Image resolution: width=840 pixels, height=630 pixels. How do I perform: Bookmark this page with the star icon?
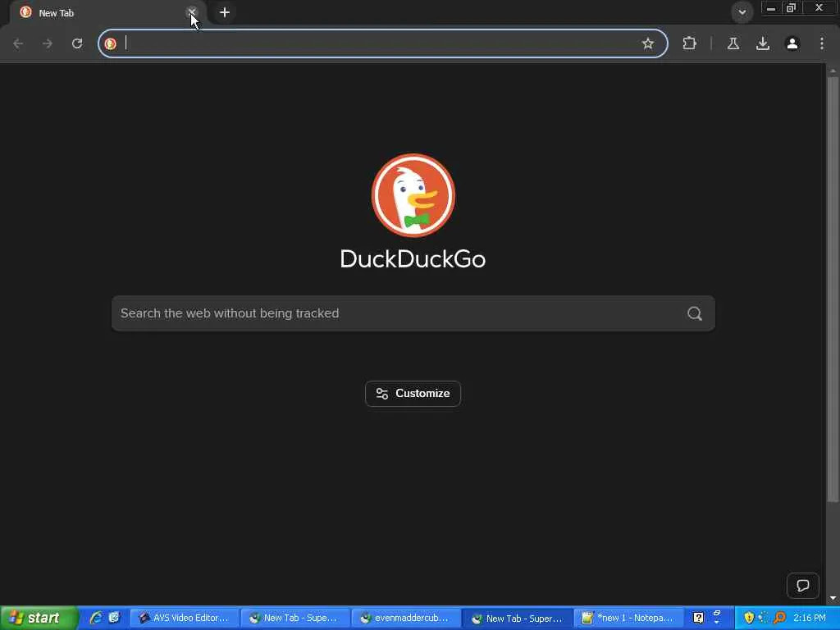pos(648,43)
